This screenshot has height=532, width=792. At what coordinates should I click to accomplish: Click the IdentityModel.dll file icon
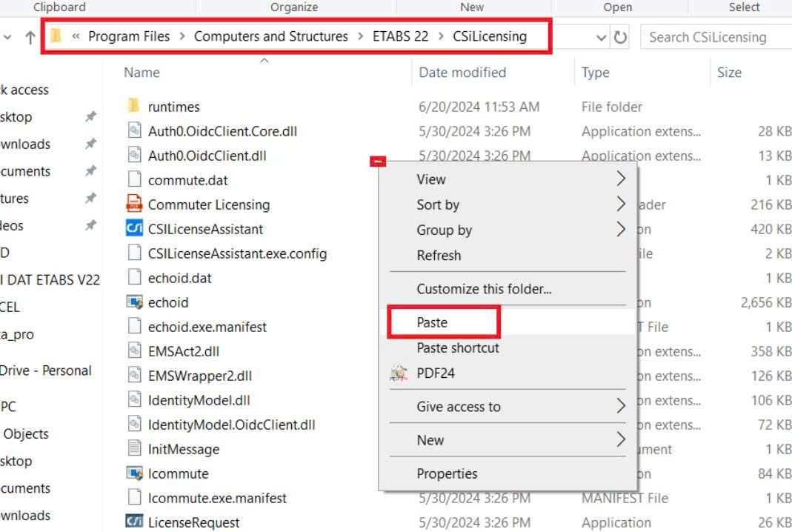pos(134,399)
